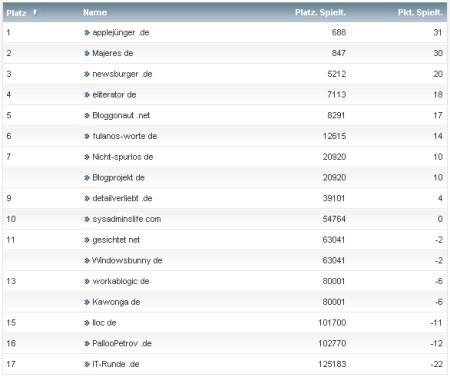Click the arrow icon before fulanos-worte de

click(87, 136)
